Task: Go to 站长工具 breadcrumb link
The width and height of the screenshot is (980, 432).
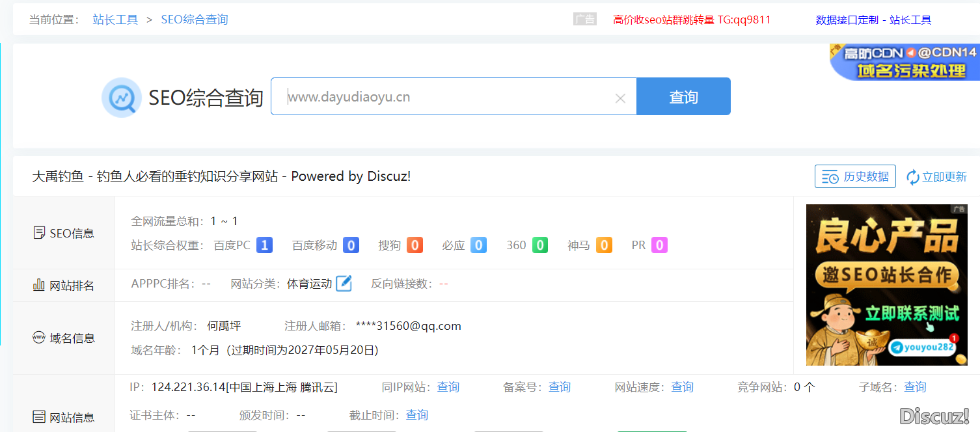Action: [x=115, y=20]
